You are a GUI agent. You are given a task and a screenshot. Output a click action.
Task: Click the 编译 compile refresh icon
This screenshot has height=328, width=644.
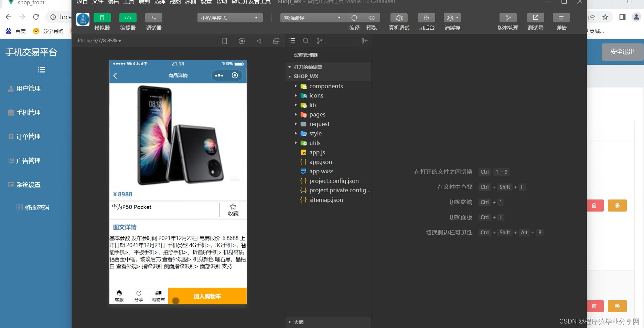point(354,18)
